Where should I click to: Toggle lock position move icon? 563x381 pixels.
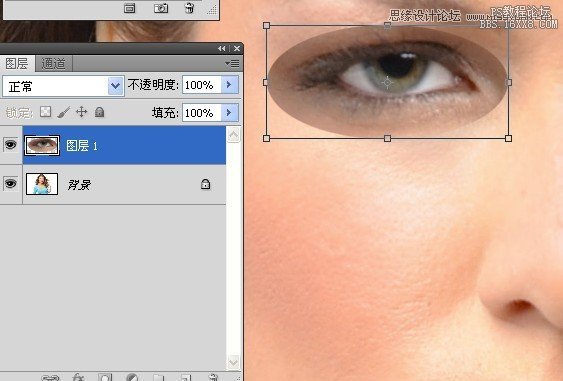(x=82, y=112)
